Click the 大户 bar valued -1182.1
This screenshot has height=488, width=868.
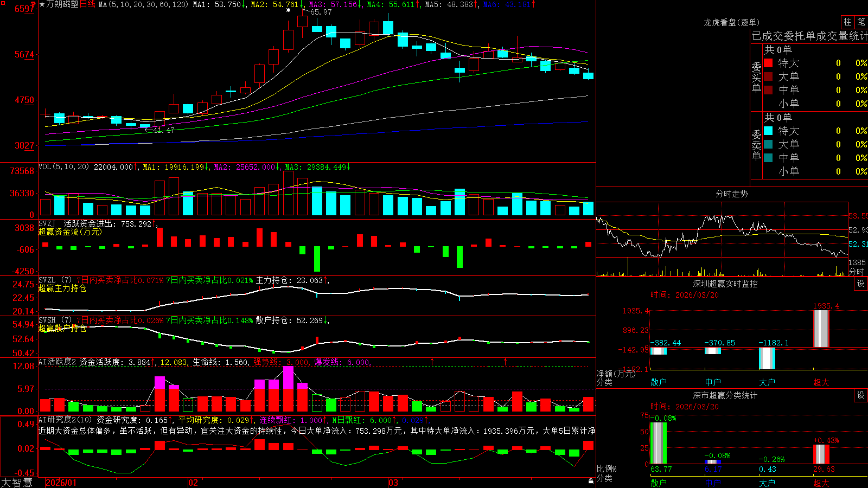pos(767,358)
